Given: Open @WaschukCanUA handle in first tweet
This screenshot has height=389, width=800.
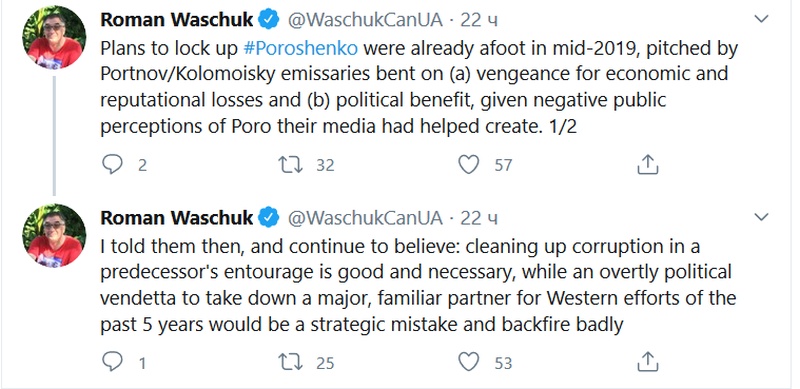Looking at the screenshot, I should point(365,20).
